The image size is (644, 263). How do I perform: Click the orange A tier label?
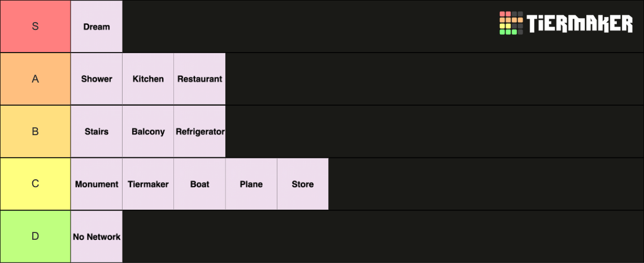tap(36, 79)
